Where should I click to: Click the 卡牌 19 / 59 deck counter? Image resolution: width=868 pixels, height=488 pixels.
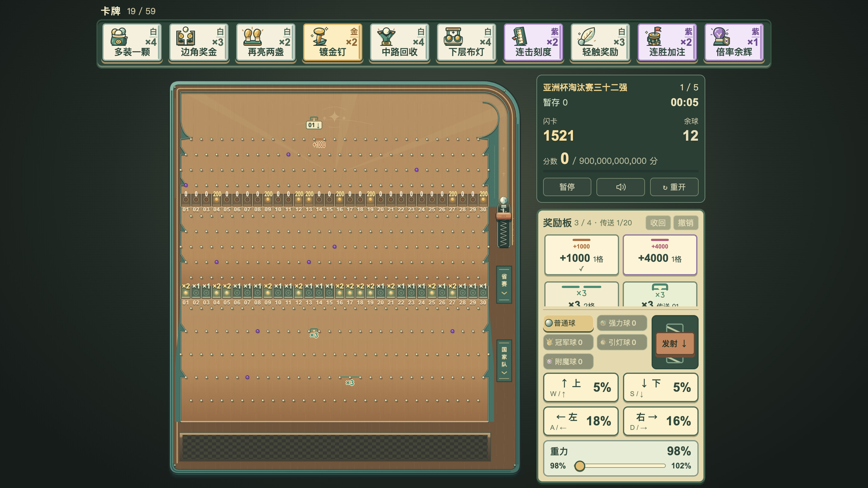pyautogui.click(x=128, y=11)
